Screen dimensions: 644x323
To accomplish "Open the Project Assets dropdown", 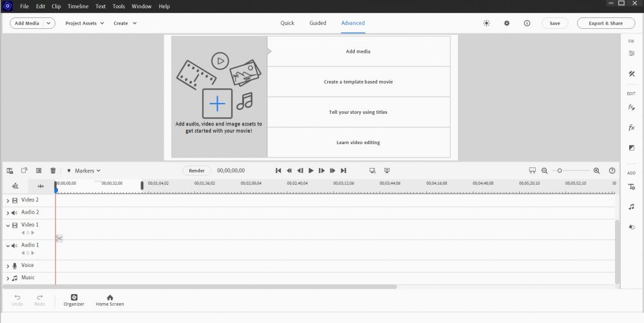I will coord(84,23).
